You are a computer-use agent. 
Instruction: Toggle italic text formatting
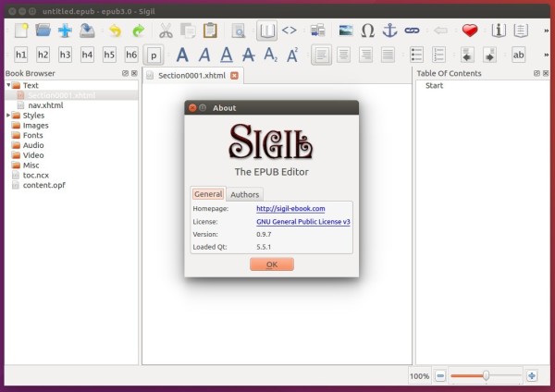204,55
